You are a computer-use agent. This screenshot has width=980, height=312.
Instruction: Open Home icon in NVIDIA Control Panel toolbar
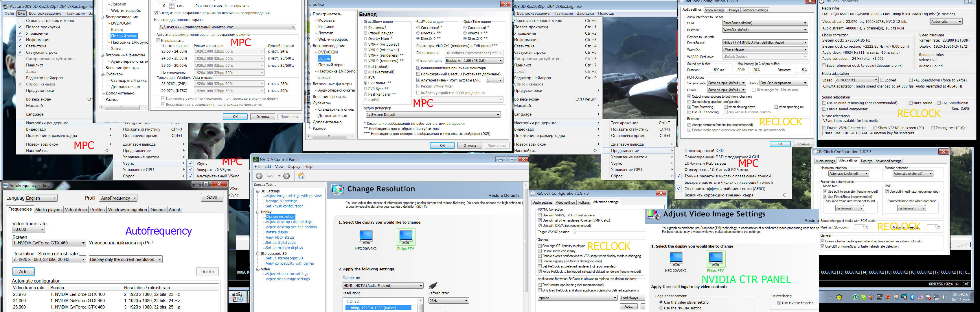click(301, 176)
